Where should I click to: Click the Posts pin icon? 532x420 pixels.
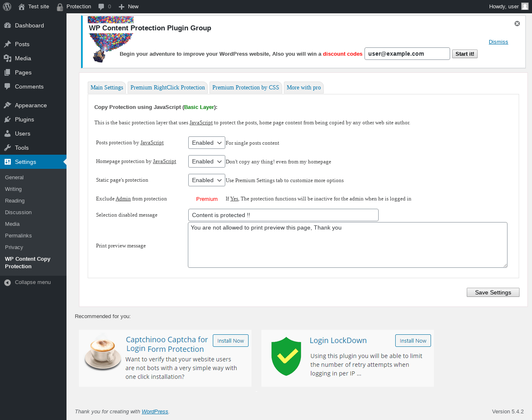[7, 44]
